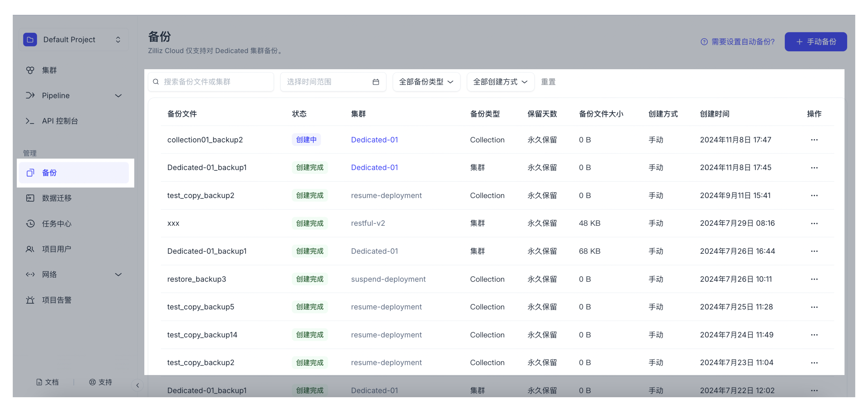
Task: Click 创建完成 badge in xxx row
Action: click(310, 223)
